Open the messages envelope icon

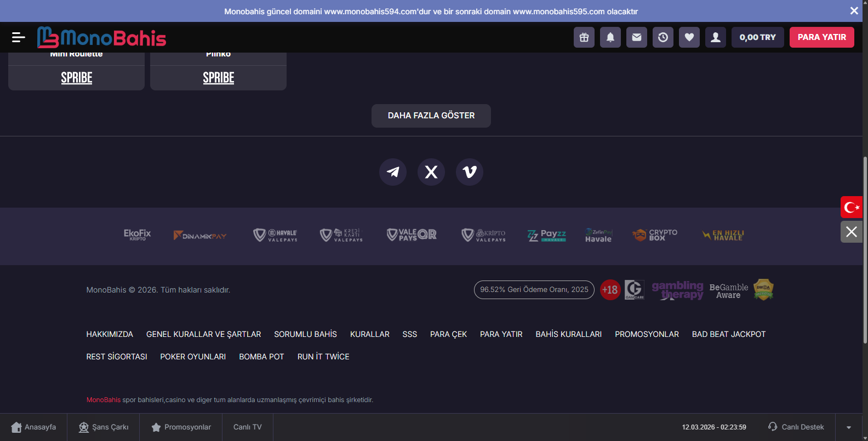pos(637,37)
